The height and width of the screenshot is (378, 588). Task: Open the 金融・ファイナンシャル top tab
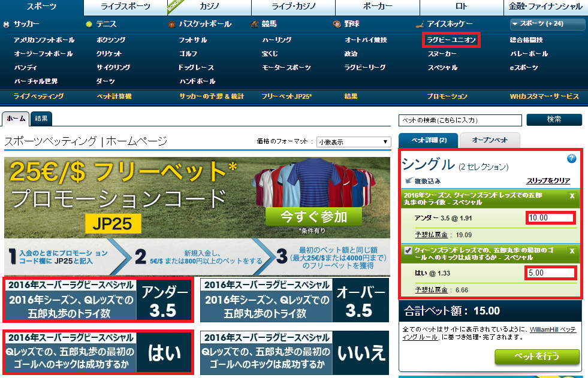click(545, 7)
